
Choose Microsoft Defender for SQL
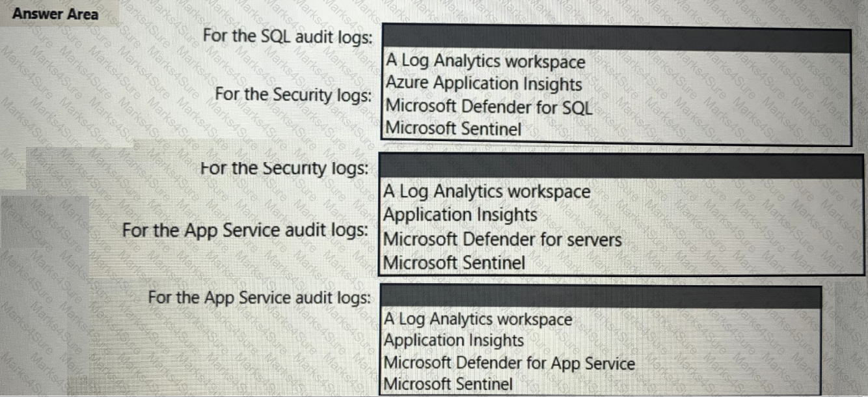tap(489, 106)
